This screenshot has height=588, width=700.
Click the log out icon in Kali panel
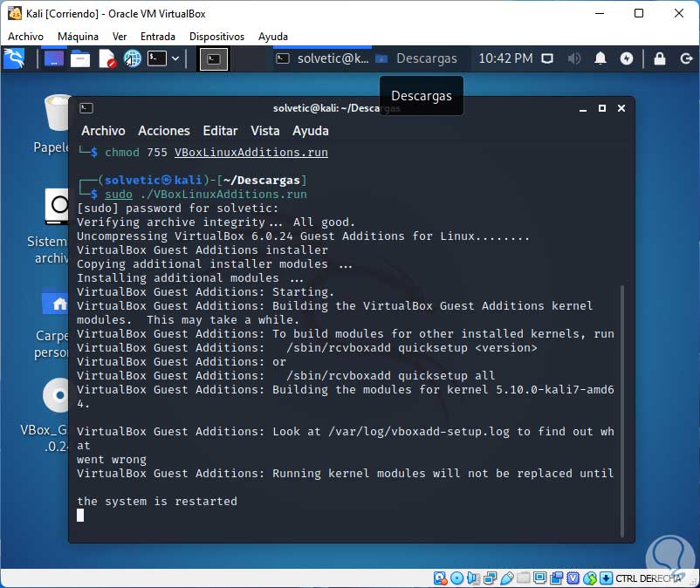click(686, 58)
